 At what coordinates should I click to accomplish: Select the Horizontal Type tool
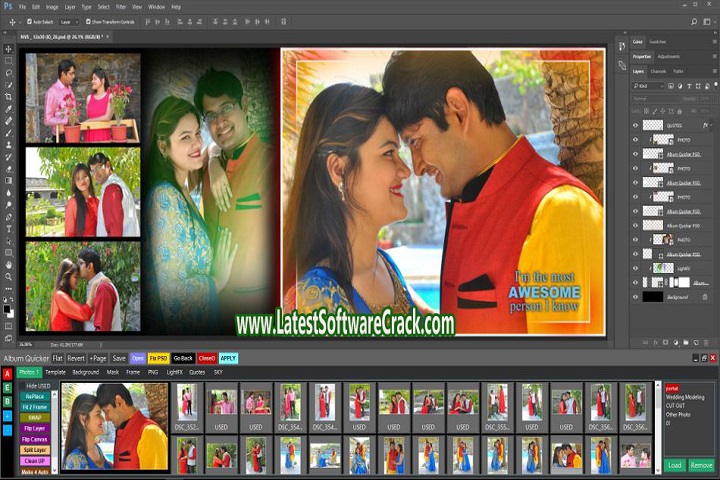8,229
